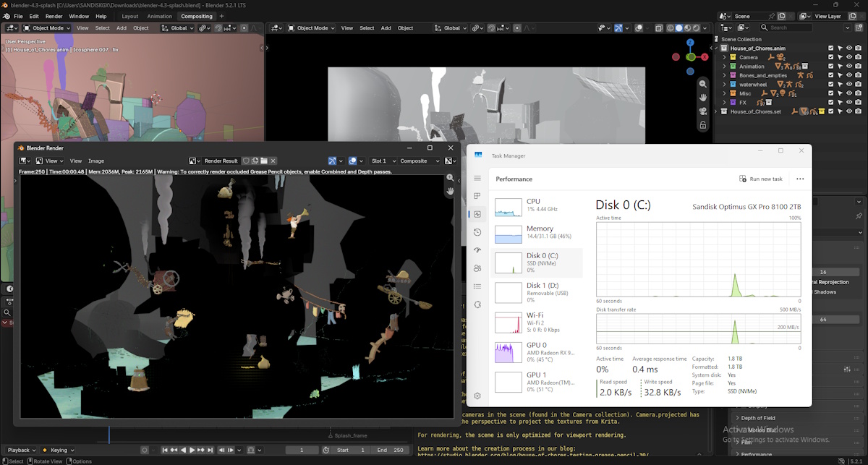This screenshot has width=868, height=465.
Task: Unlink Render Result image with X icon
Action: [x=273, y=161]
